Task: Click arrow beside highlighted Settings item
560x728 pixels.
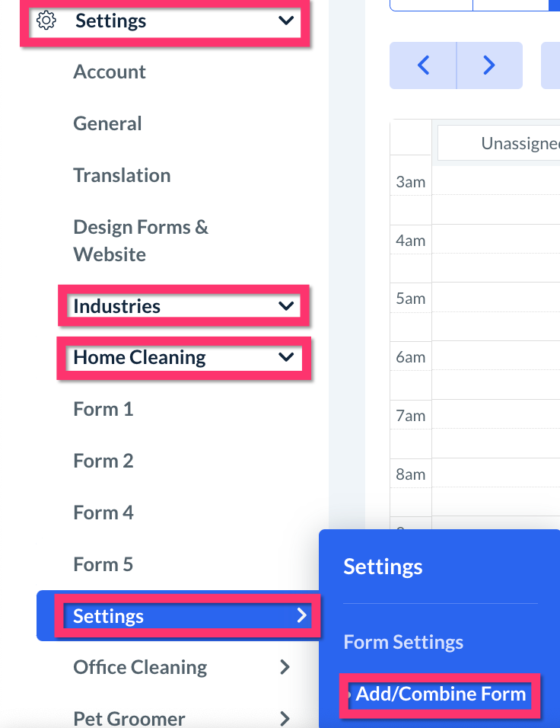Action: point(302,616)
